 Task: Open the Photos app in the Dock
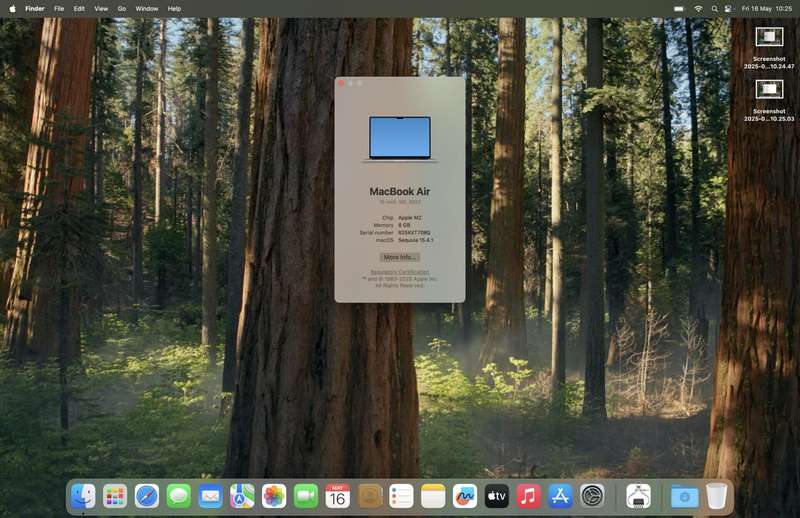(274, 496)
